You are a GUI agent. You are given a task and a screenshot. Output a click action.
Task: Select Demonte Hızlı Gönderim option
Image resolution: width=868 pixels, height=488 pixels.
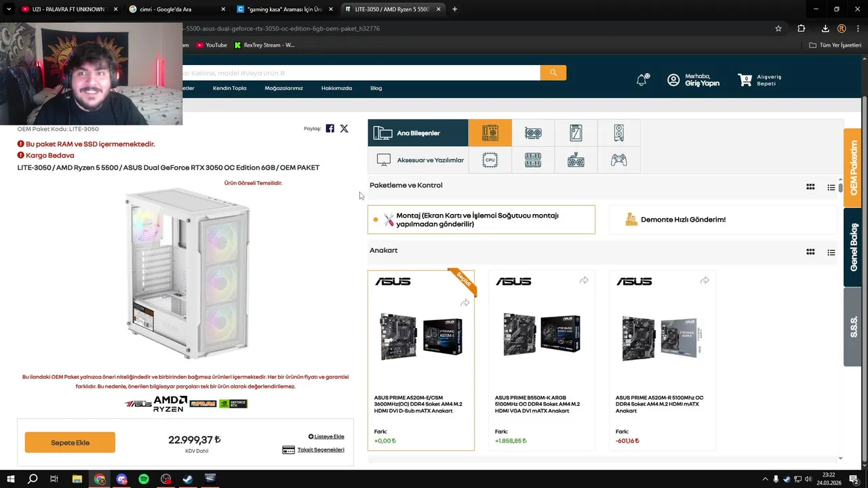(723, 220)
